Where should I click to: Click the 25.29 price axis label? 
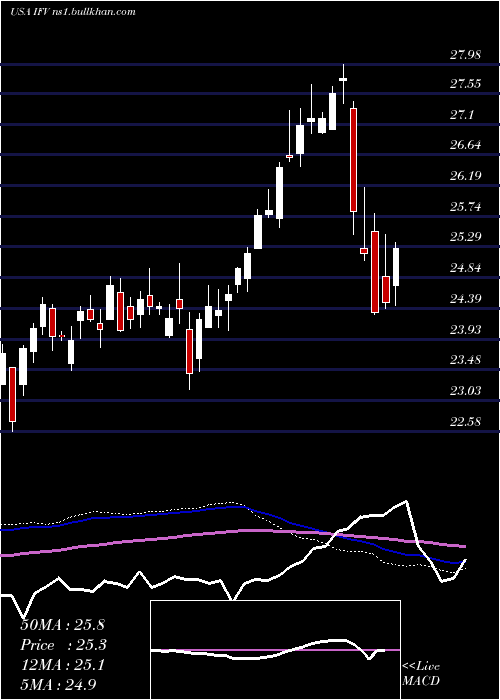[x=466, y=237]
